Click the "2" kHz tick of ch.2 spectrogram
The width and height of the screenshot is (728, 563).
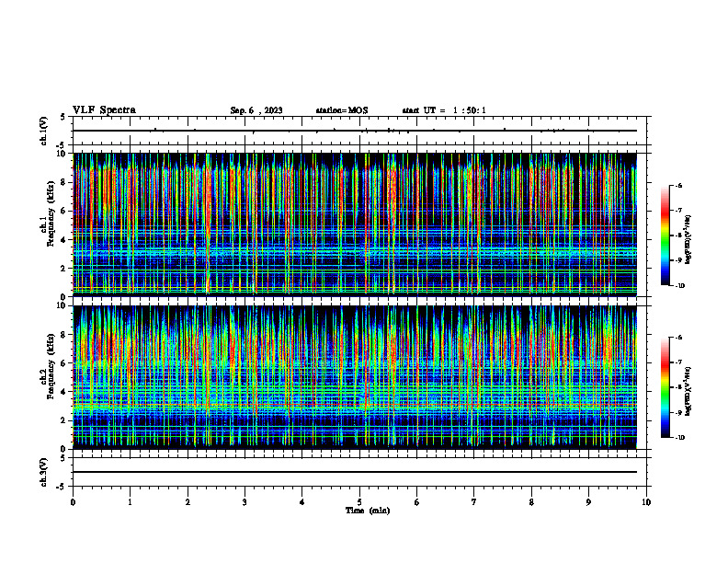pos(64,420)
